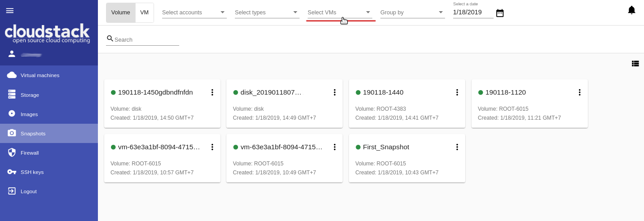Switch to list view icon
This screenshot has width=644, height=221.
[x=635, y=64]
